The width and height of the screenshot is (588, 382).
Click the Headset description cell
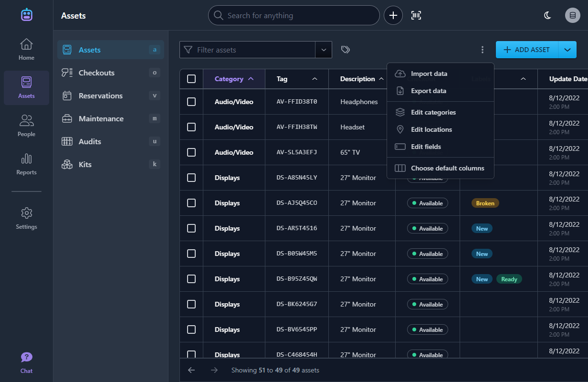pos(353,127)
